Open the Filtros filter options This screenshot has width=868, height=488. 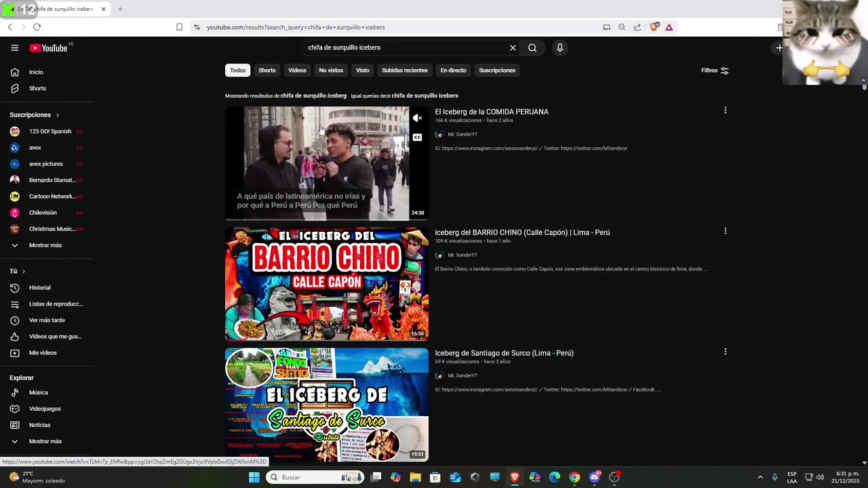pyautogui.click(x=715, y=70)
